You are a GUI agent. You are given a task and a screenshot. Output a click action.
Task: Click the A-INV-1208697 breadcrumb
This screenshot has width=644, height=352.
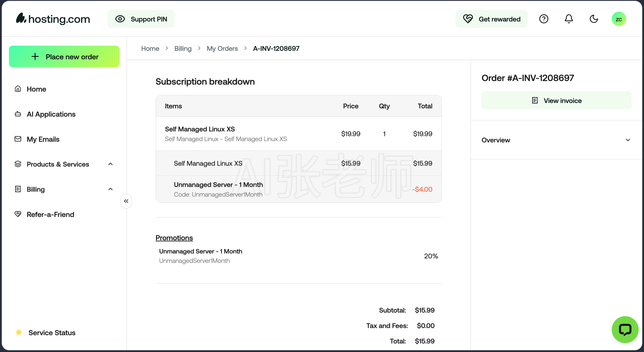pos(276,48)
